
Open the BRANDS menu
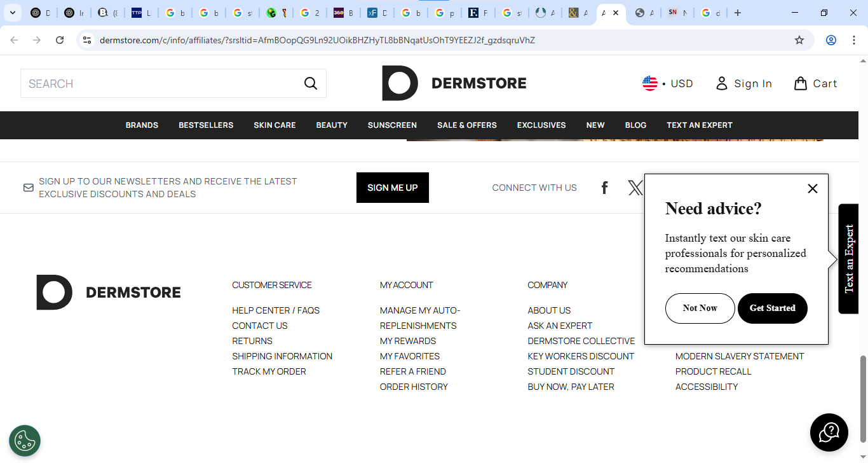[x=142, y=125]
